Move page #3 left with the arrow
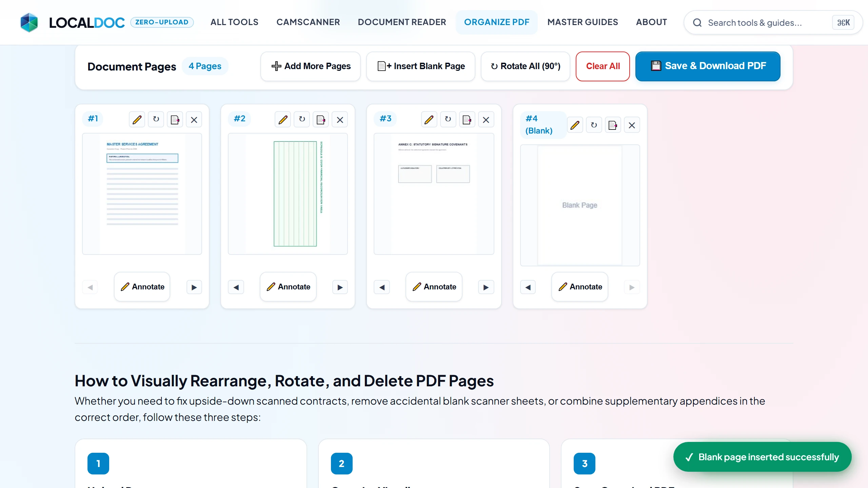The image size is (868, 488). click(382, 287)
